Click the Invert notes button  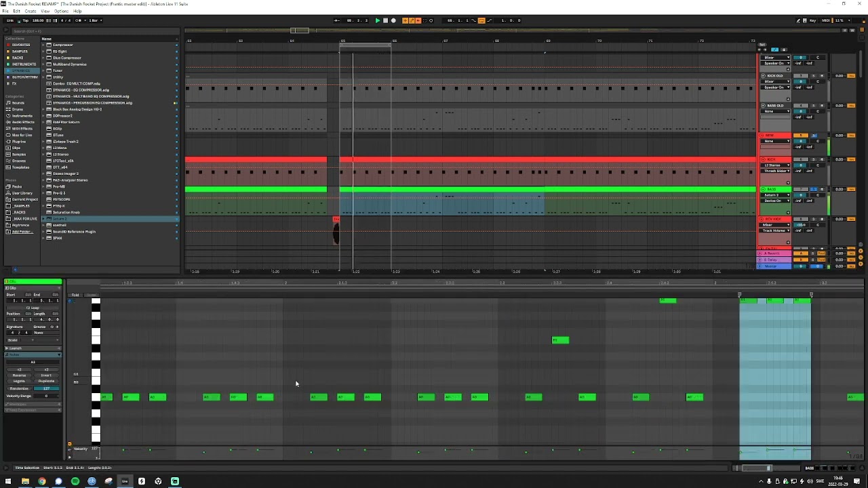click(x=46, y=375)
